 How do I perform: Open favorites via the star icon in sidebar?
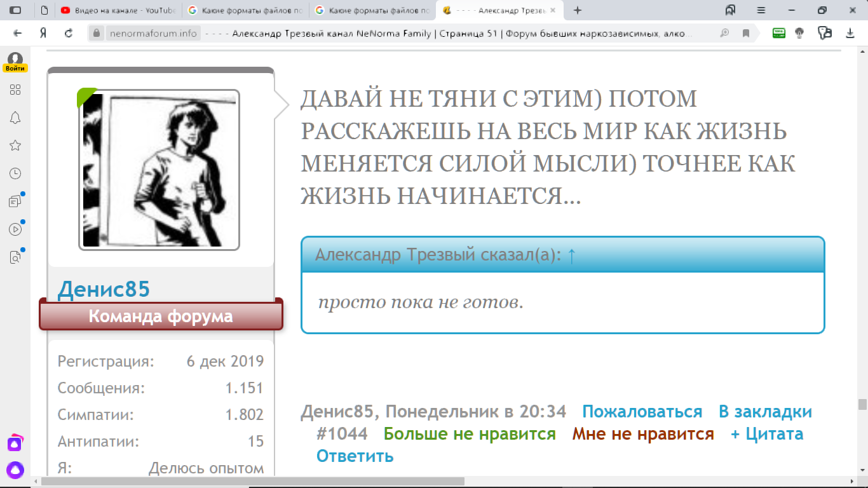tap(15, 145)
